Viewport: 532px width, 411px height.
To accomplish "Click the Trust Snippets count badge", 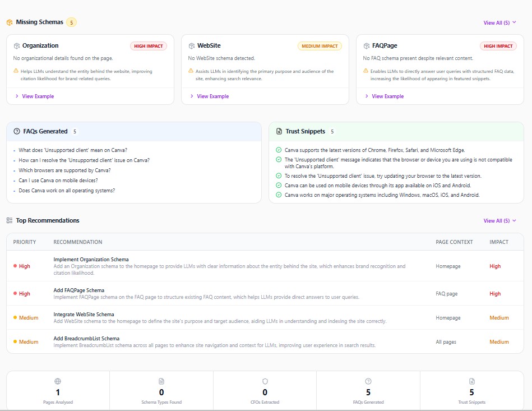I will pyautogui.click(x=332, y=131).
